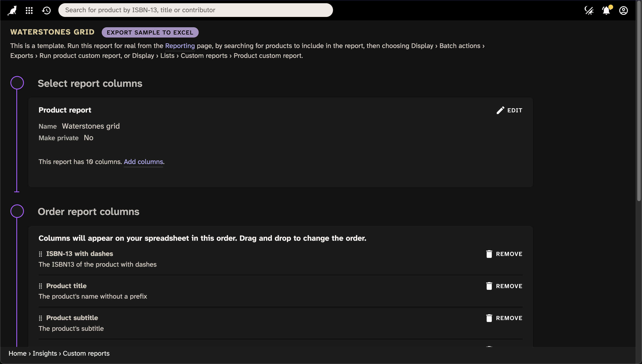Click EXPORT SAMPLE TO EXCEL
The width and height of the screenshot is (642, 364).
(150, 32)
